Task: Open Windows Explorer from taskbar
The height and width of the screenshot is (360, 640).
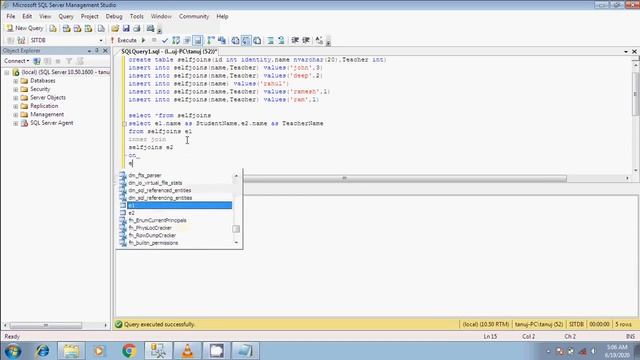Action: pos(71,351)
